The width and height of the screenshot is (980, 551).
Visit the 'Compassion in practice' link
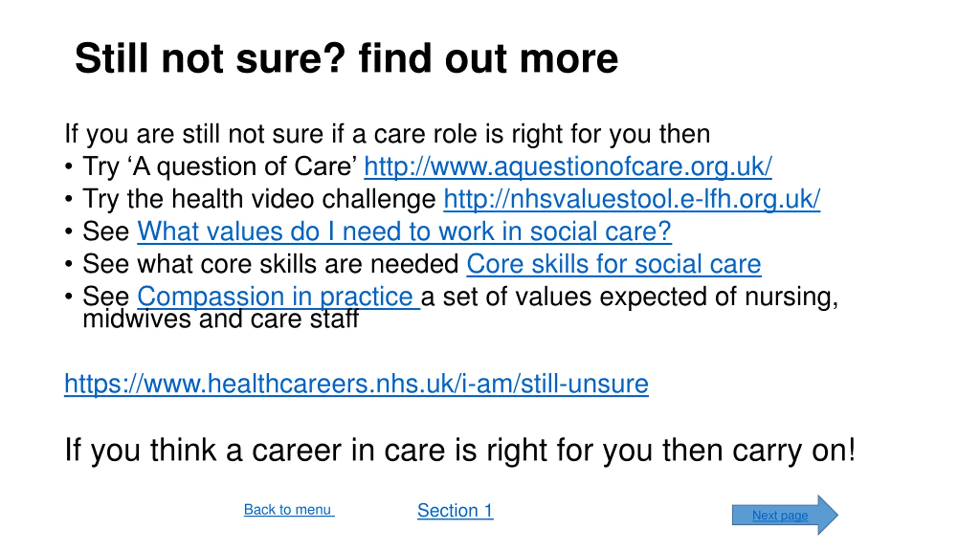point(279,297)
